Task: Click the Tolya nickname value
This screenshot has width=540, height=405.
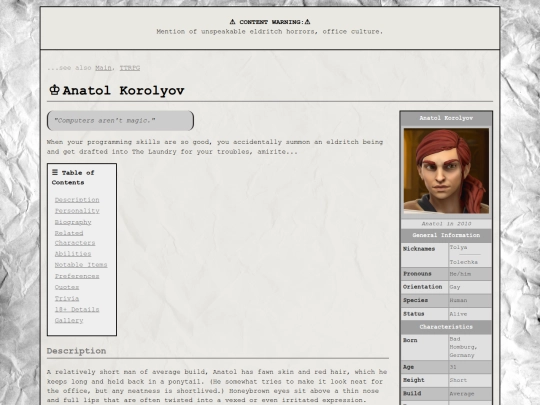Action: point(458,248)
